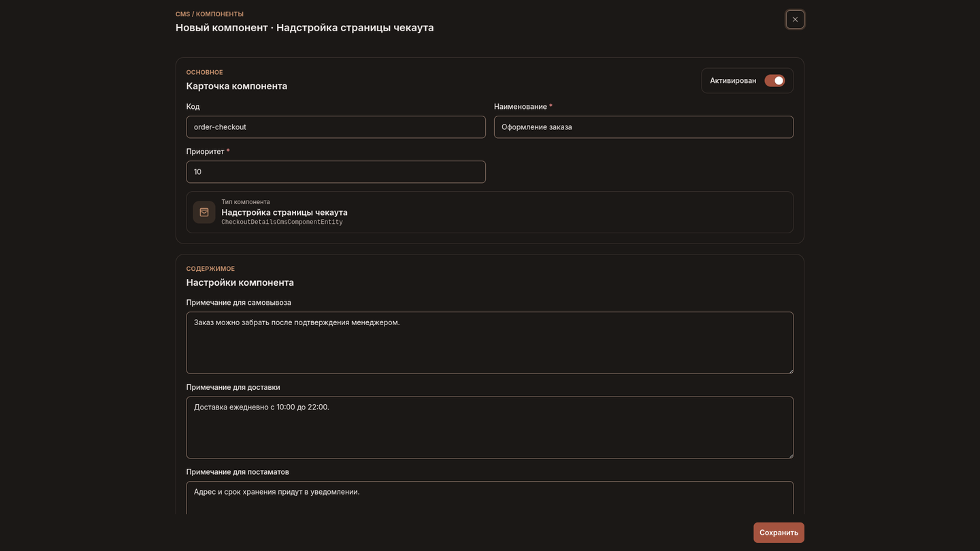Click the 'Настройки компонента' heading
The height and width of the screenshot is (551, 980).
point(240,282)
